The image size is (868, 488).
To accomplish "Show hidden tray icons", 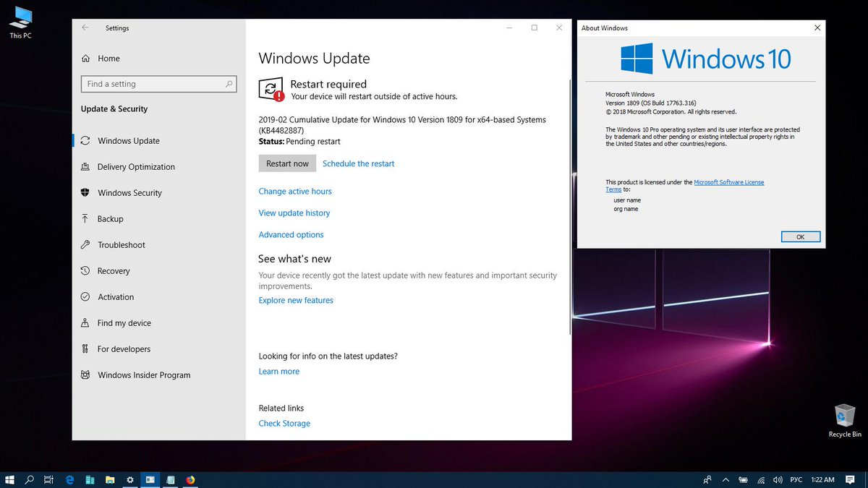I will coord(726,479).
